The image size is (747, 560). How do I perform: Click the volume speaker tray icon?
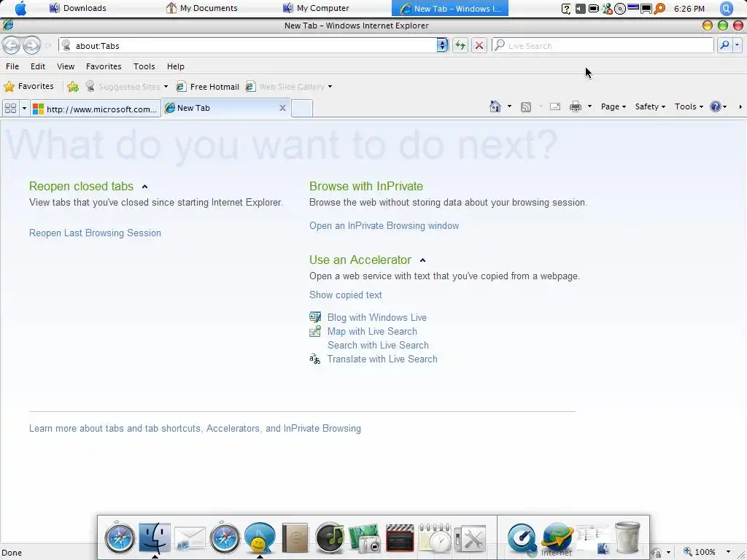click(x=580, y=9)
